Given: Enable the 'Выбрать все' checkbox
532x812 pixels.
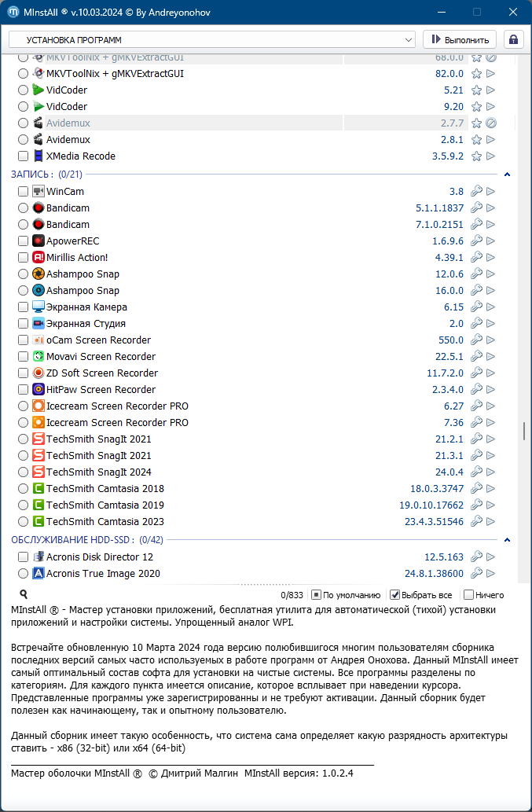Looking at the screenshot, I should [395, 595].
